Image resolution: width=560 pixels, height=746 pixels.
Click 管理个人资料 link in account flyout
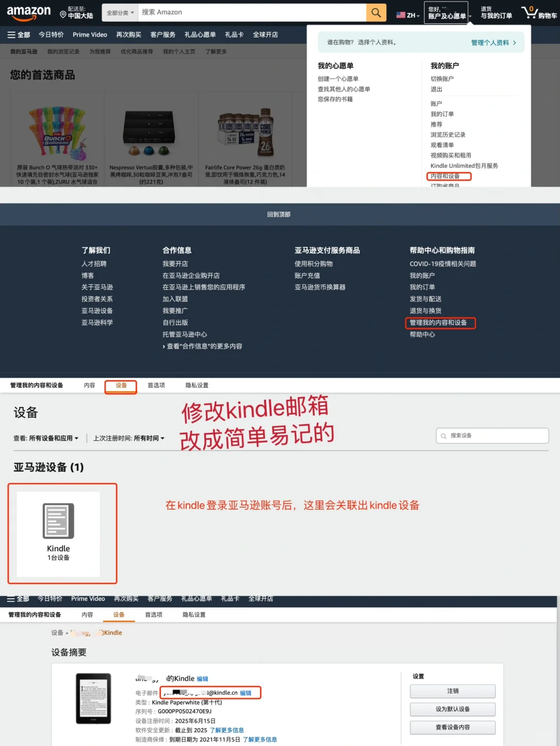(493, 43)
